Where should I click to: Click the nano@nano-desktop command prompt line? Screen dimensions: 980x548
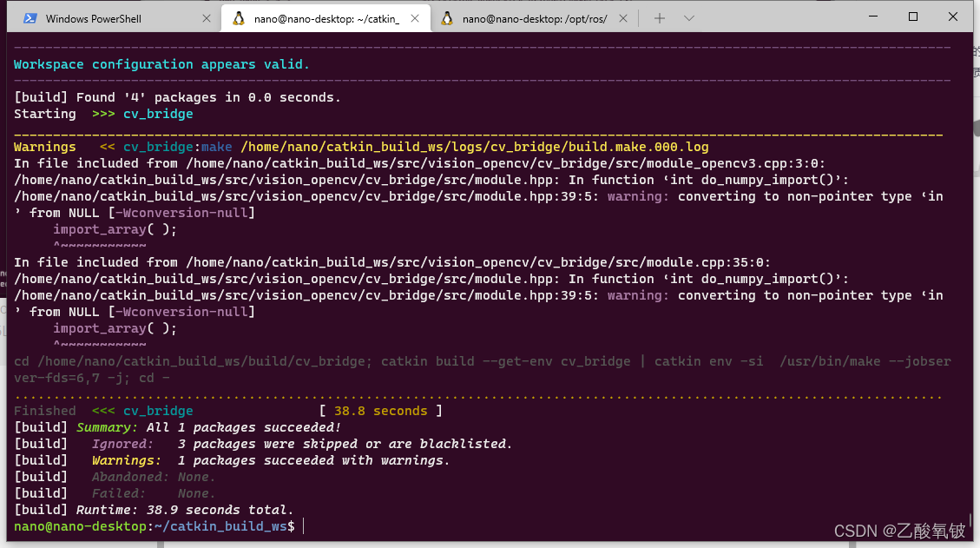pos(155,526)
